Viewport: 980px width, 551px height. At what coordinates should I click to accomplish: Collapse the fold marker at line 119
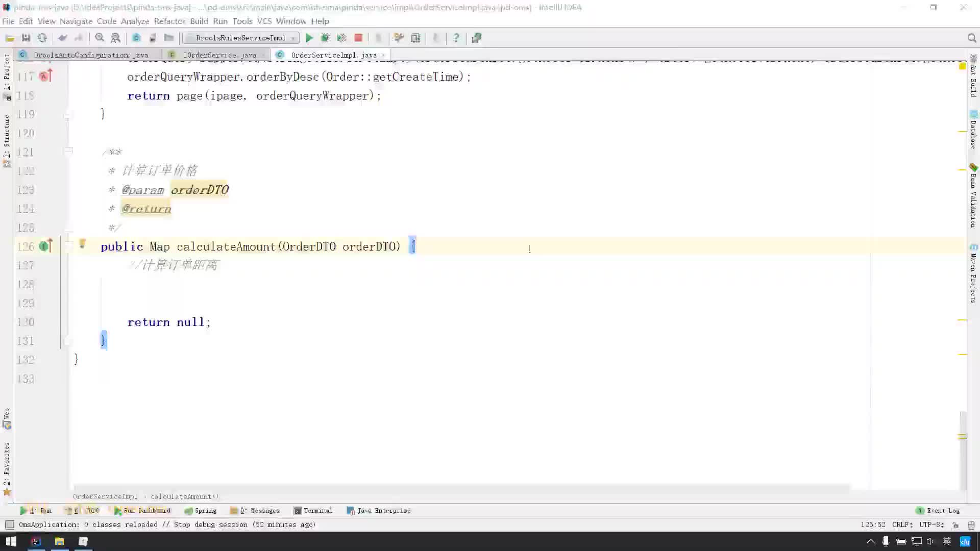click(67, 116)
